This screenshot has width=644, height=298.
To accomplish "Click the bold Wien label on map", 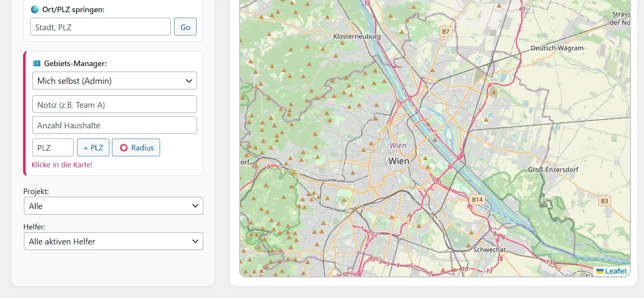I will 399,161.
